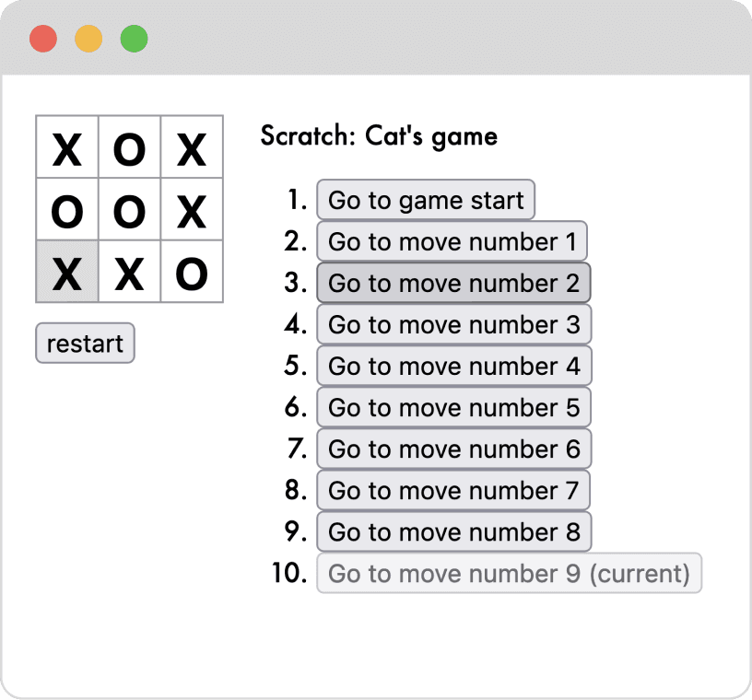Click Go to move number 7
752x700 pixels.
tap(452, 491)
